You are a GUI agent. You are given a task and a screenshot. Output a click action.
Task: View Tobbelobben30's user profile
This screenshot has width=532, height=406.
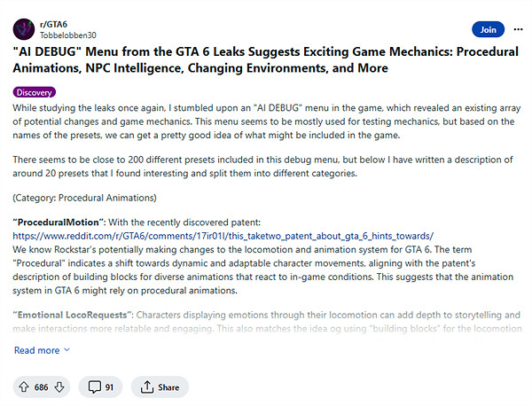pyautogui.click(x=70, y=35)
